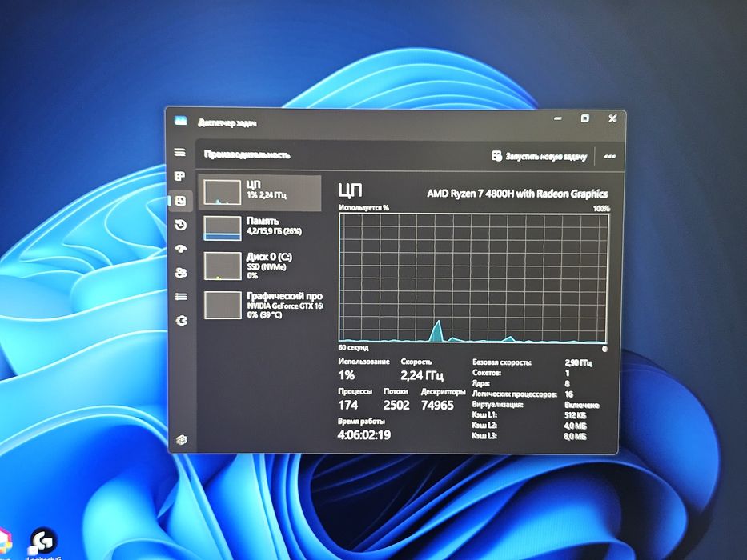Click the virtualization value 'Включено'
This screenshot has width=747, height=560.
[582, 406]
